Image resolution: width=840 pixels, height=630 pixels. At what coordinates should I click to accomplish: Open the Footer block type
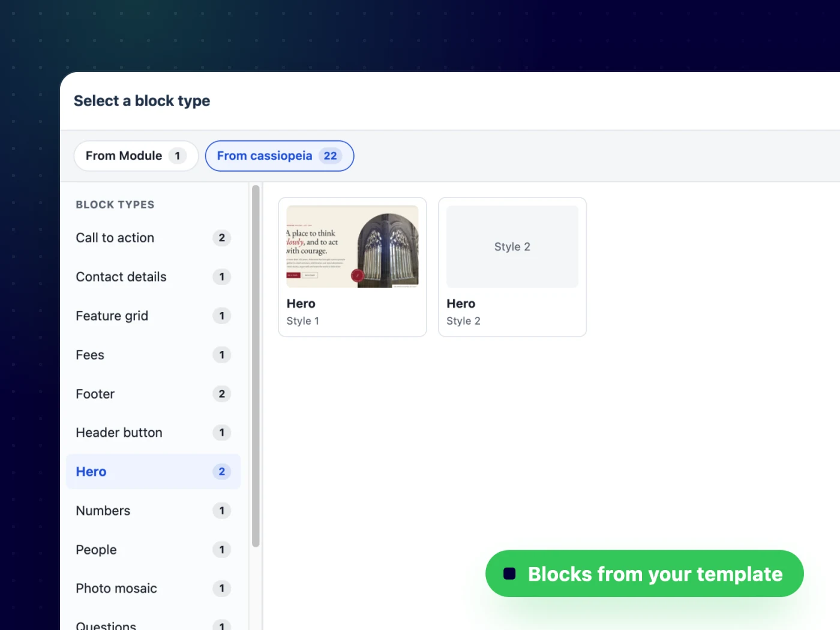pos(154,394)
